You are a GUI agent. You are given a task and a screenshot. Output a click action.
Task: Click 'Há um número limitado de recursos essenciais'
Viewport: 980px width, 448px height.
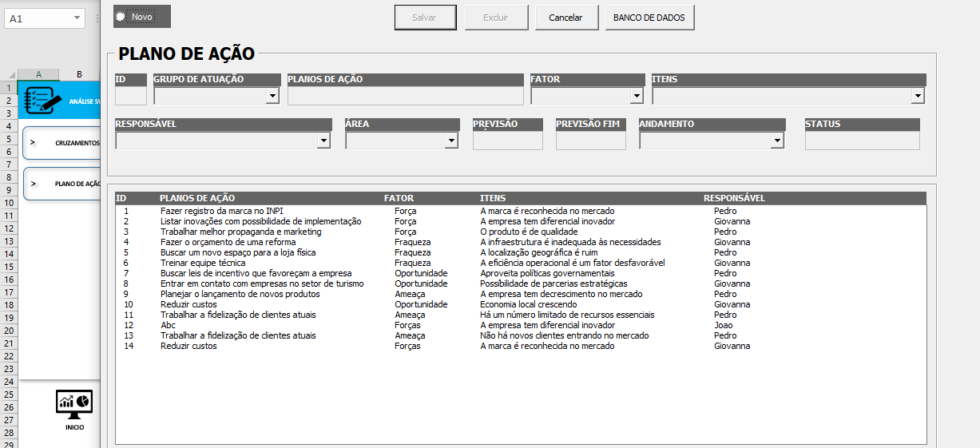click(567, 315)
